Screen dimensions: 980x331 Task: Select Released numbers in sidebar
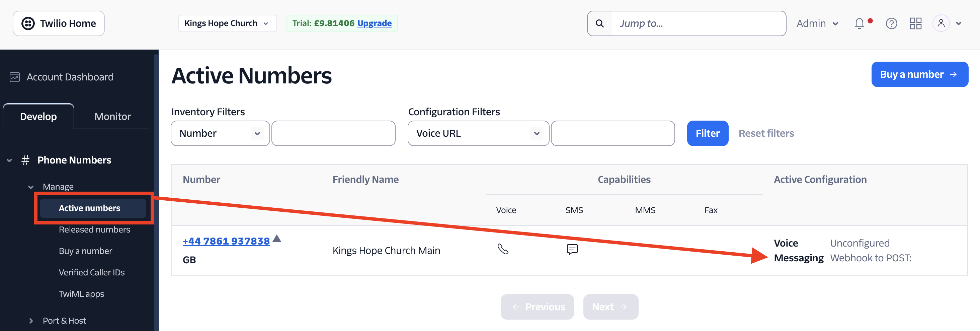94,230
